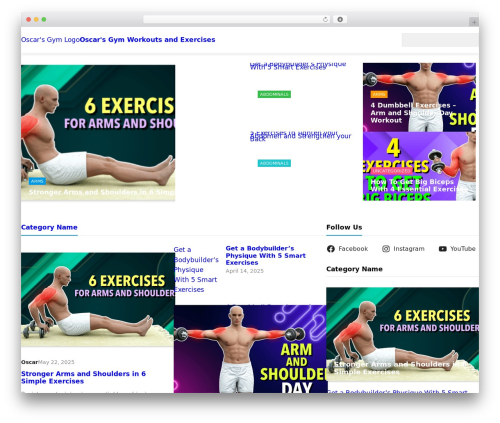Click the May 22, 2025 date

56,362
